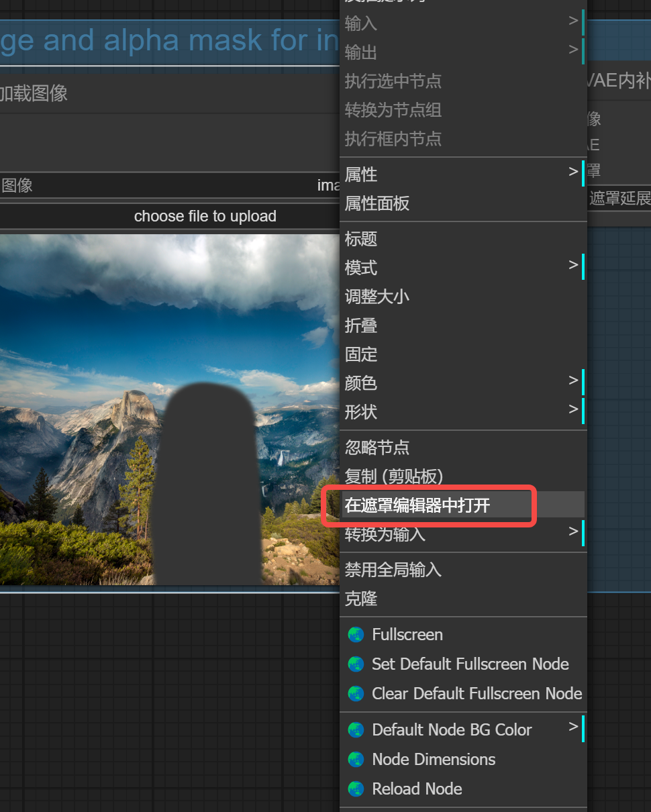Screen dimensions: 651x812
Task: Choose Set Default Fullscreen Node
Action: click(462, 664)
